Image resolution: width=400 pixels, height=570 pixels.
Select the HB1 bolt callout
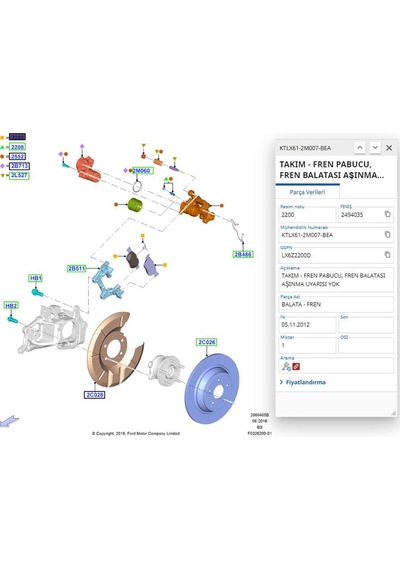[36, 278]
